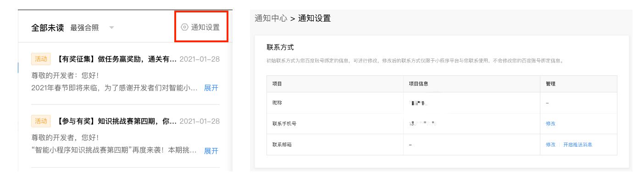Click the 管理 column header
This screenshot has height=182, width=644.
(x=550, y=84)
